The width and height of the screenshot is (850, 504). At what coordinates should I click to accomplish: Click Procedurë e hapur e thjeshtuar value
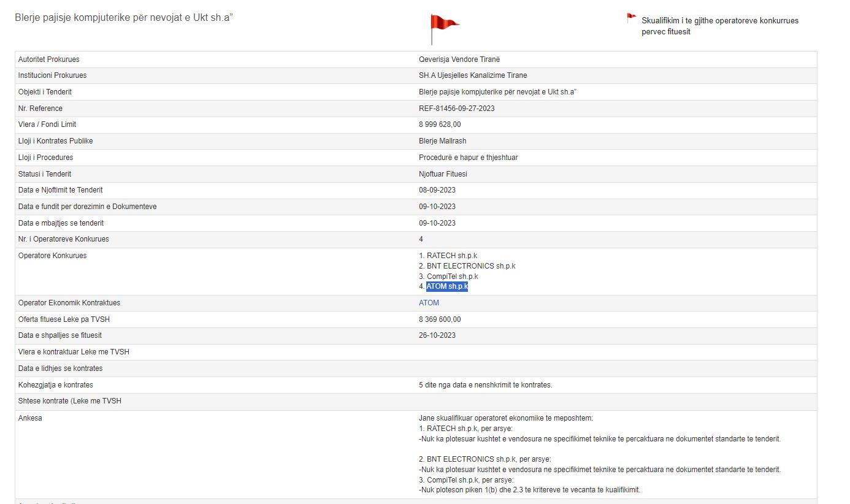pyautogui.click(x=468, y=158)
